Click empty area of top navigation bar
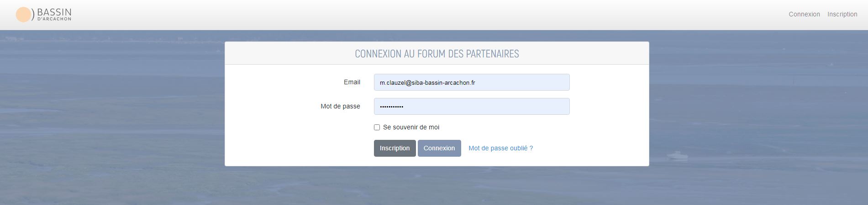868x205 pixels. click(x=411, y=15)
